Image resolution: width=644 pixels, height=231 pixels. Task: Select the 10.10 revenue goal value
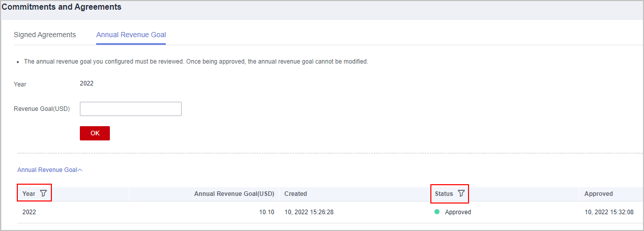[x=267, y=212]
